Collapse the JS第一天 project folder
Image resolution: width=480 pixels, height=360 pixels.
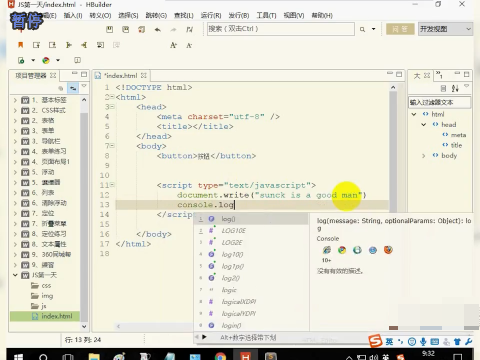point(15,275)
